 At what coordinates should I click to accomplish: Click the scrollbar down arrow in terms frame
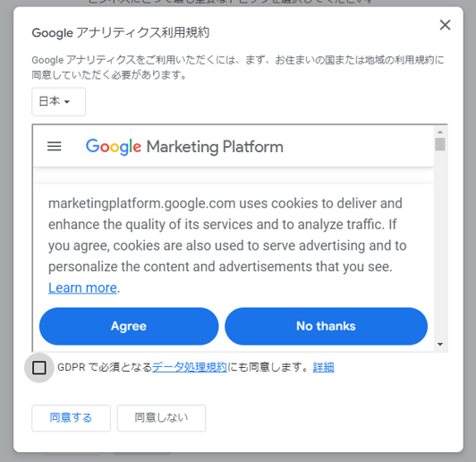pos(440,344)
